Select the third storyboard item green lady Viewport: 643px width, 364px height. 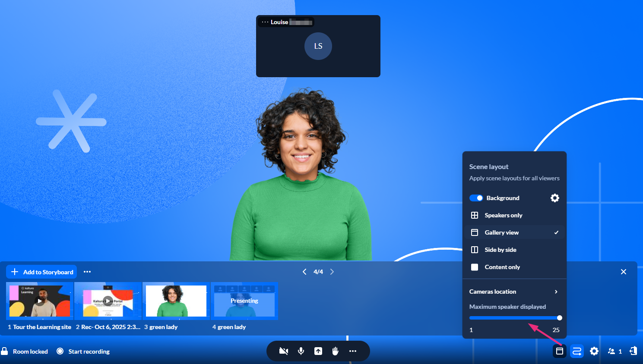coord(176,301)
